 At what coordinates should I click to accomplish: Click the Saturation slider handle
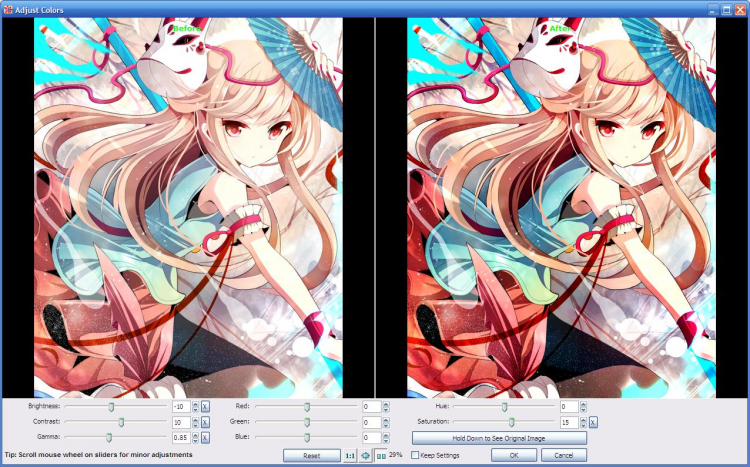(x=511, y=422)
